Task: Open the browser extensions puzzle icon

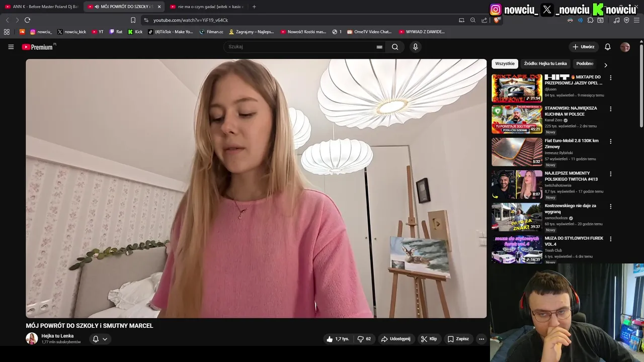Action: (590, 20)
